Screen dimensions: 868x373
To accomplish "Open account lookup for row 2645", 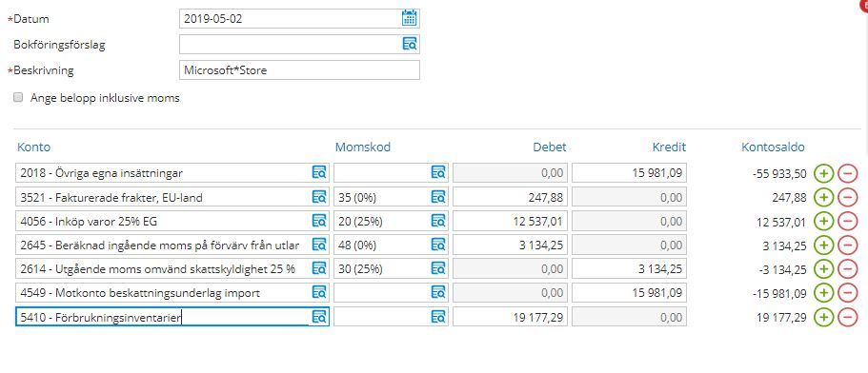I will pos(319,245).
